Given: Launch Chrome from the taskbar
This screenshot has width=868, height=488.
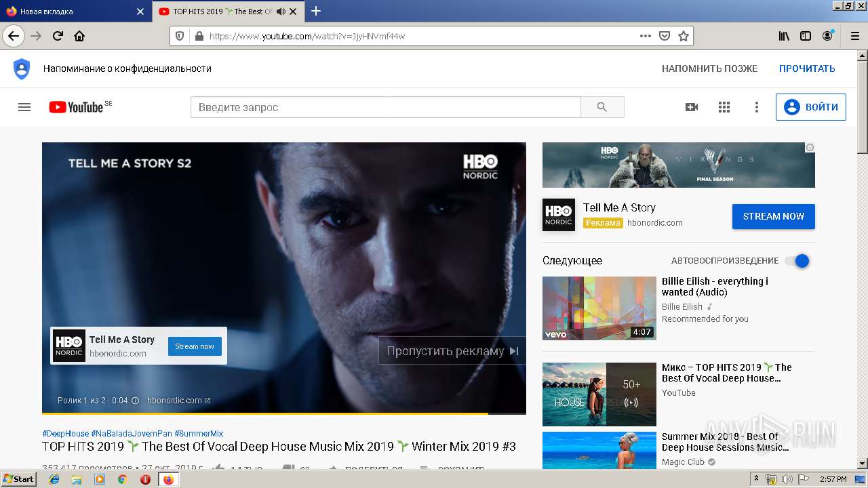Looking at the screenshot, I should pyautogui.click(x=123, y=479).
